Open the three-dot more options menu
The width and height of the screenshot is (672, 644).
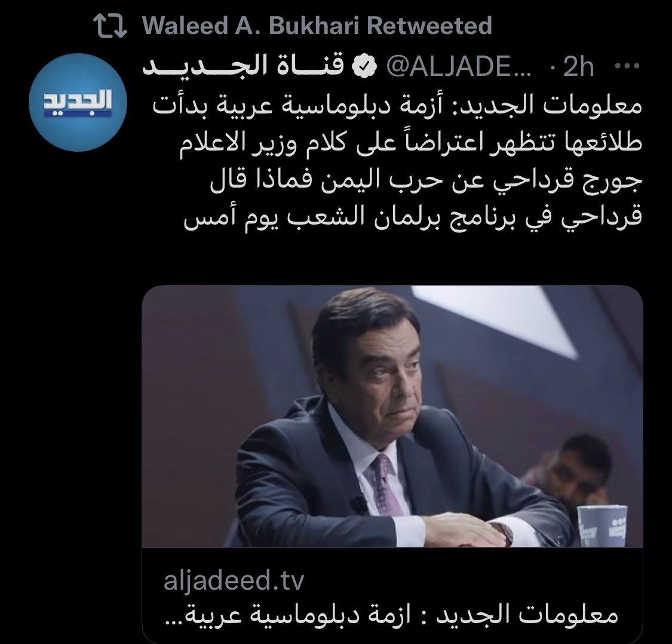[627, 66]
